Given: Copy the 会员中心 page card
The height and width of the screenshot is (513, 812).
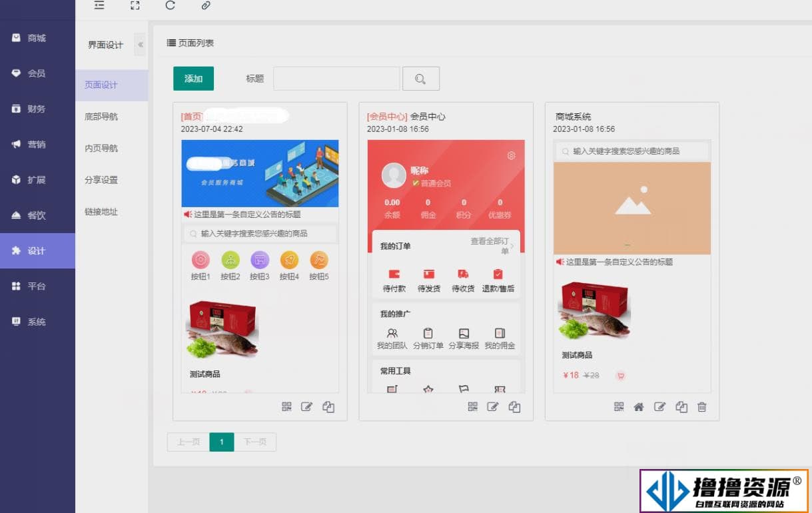Looking at the screenshot, I should [514, 407].
